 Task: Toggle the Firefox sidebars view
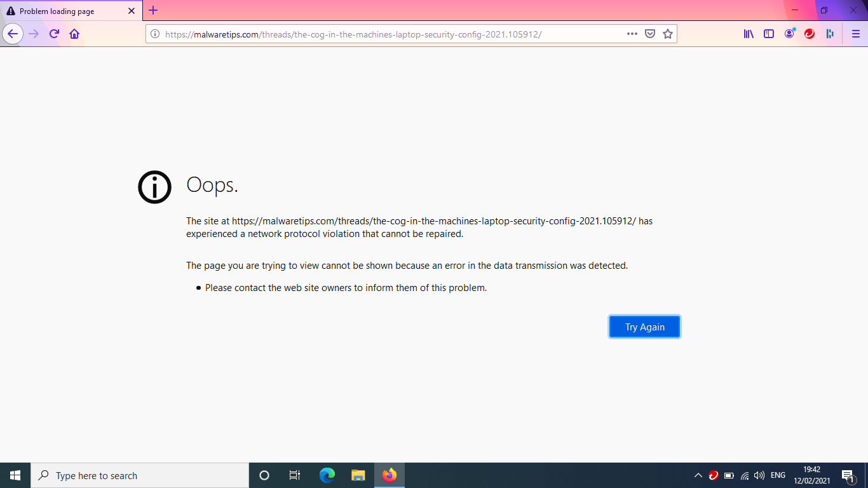pos(769,34)
